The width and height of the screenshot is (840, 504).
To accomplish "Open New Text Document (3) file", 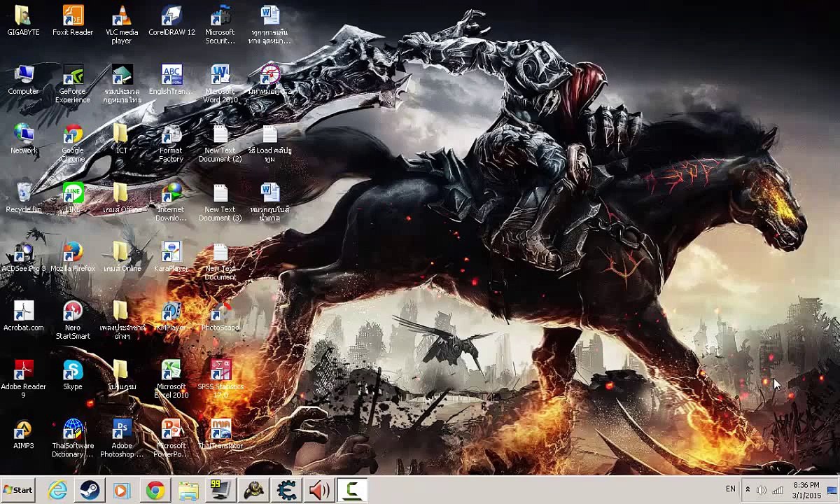I will click(x=220, y=202).
